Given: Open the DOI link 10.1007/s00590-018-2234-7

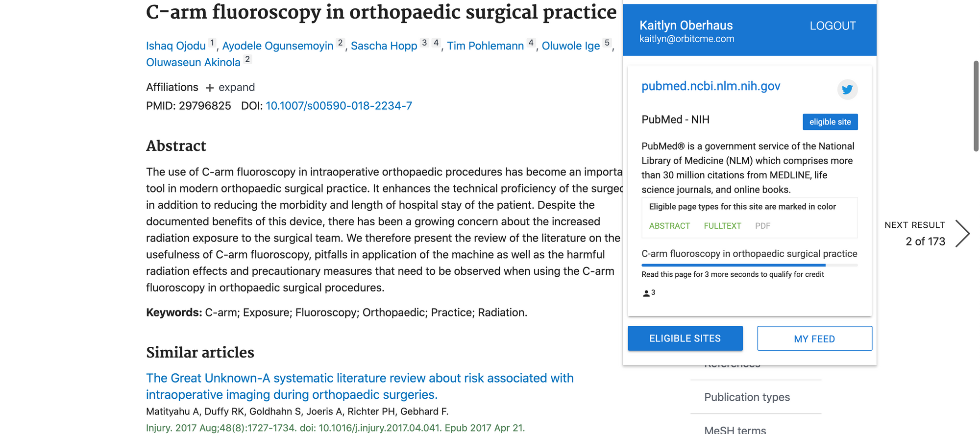Looking at the screenshot, I should coord(339,105).
